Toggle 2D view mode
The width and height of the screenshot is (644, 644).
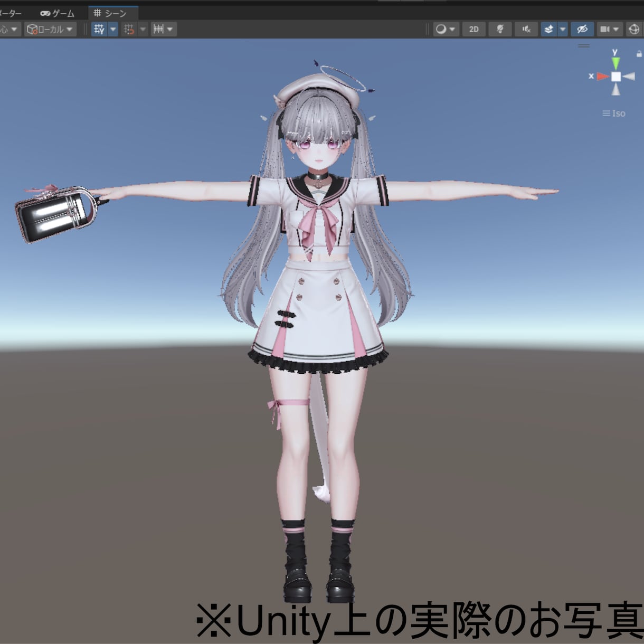[474, 30]
